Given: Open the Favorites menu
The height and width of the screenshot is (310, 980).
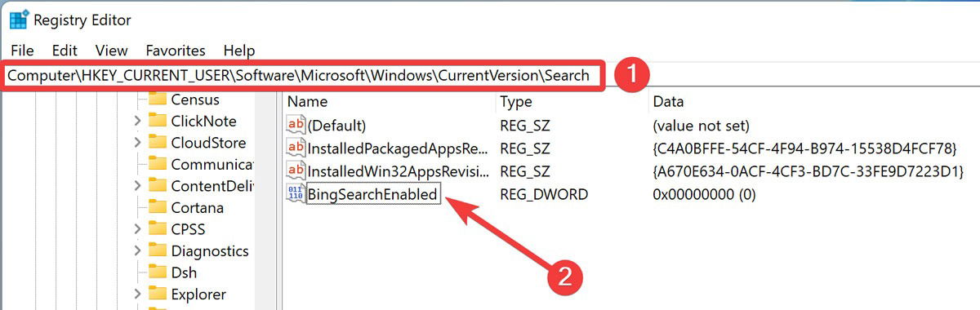Looking at the screenshot, I should point(176,51).
